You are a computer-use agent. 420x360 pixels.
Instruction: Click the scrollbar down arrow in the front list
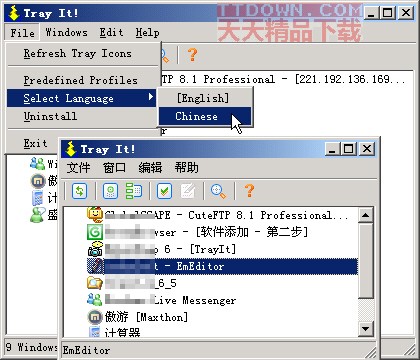[365, 329]
